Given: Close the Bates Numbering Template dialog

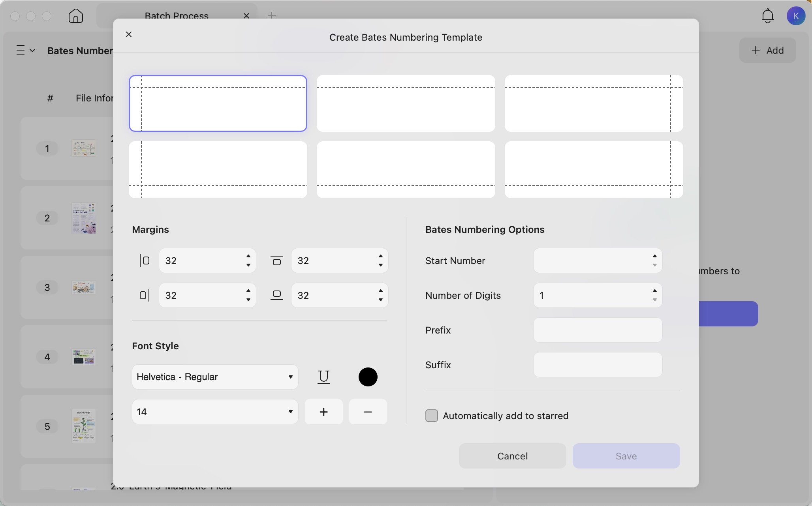Looking at the screenshot, I should pos(129,34).
